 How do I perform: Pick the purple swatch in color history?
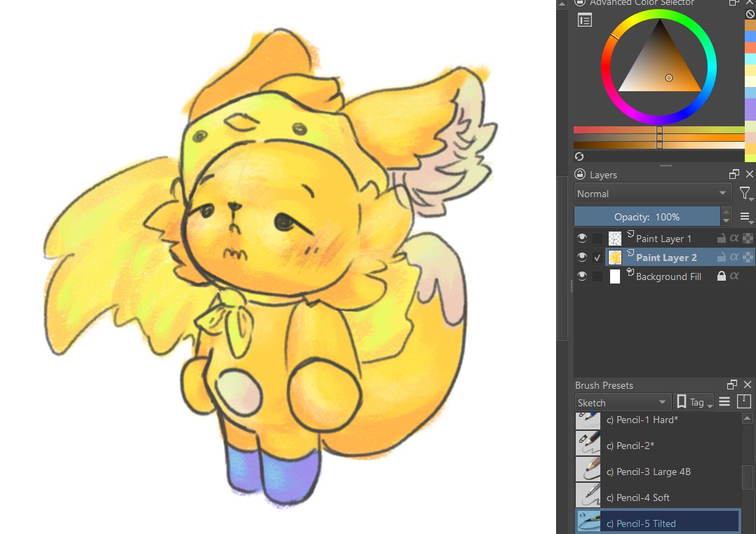point(750,109)
